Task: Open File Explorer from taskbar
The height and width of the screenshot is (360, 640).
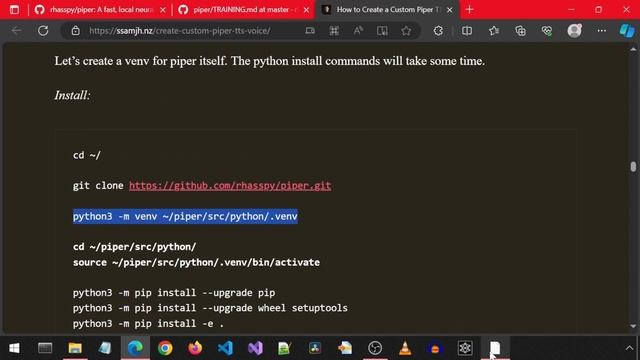Action: pyautogui.click(x=75, y=348)
